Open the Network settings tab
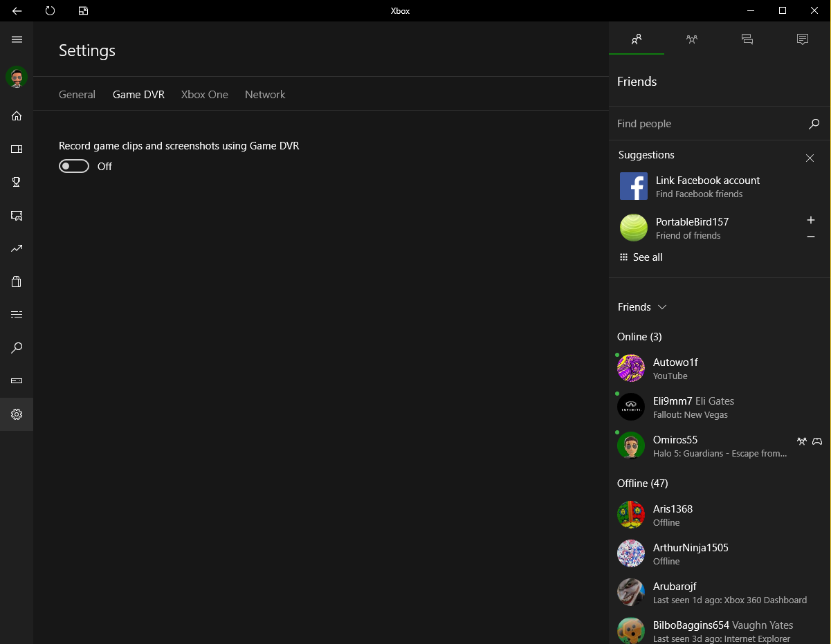 coord(265,95)
